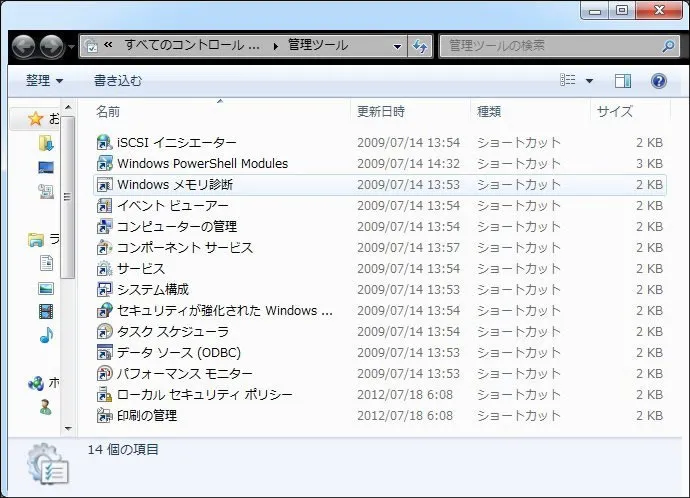
Task: Click the サービス gear icon
Action: tap(104, 268)
